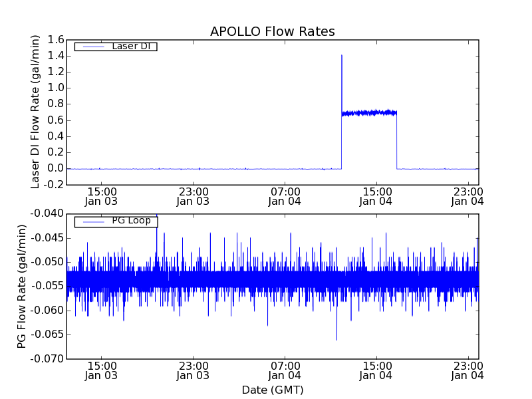Image resolution: width=532 pixels, height=399 pixels.
Task: Click "15:00 Jan 03" under the PG Loop plot
Action: pos(101,371)
